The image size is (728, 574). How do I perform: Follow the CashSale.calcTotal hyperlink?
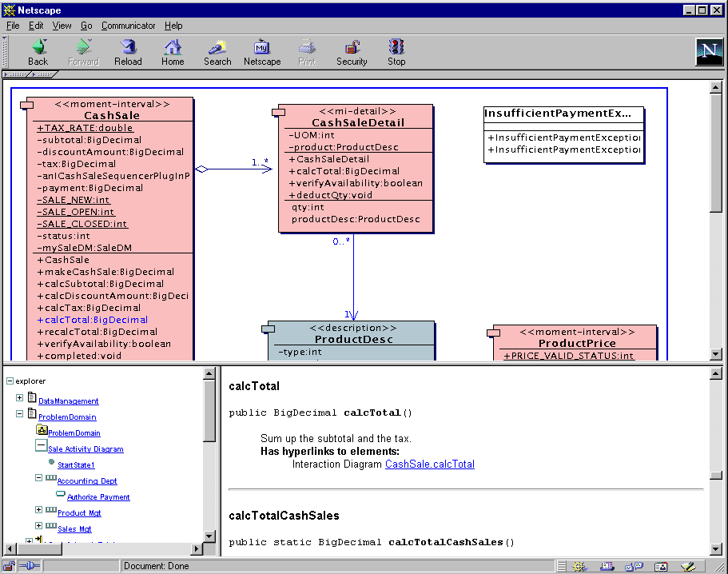click(429, 464)
